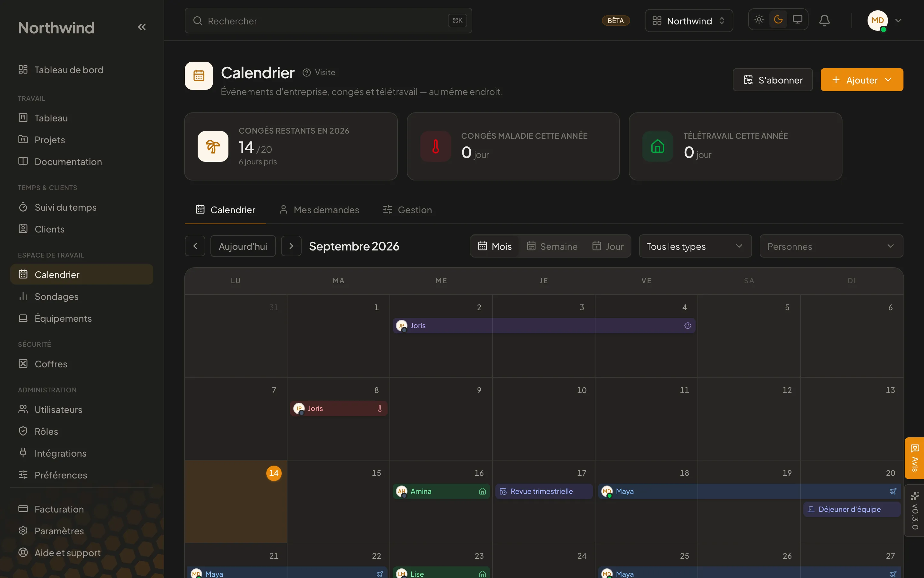
Task: Open the Personnes filter dropdown
Action: (x=831, y=246)
